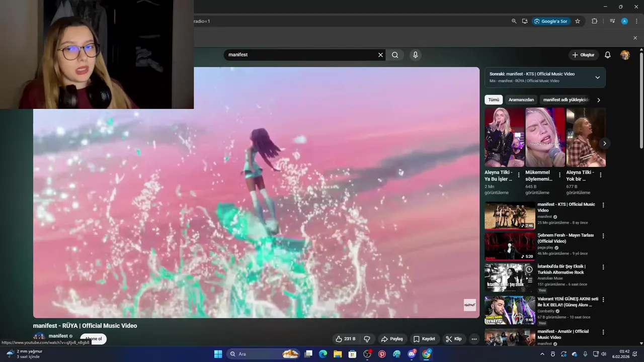Viewport: 644px width, 362px height.
Task: Click the taskbar Ara search box
Action: (264, 354)
